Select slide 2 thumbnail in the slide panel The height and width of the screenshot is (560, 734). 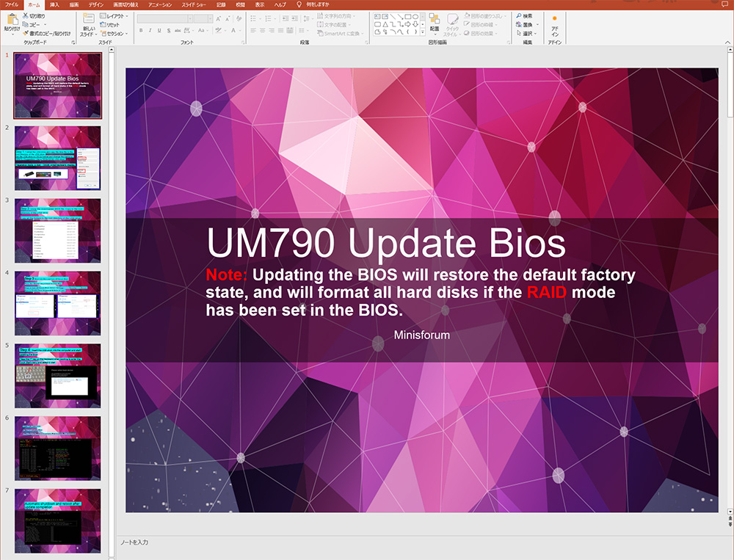(x=57, y=158)
